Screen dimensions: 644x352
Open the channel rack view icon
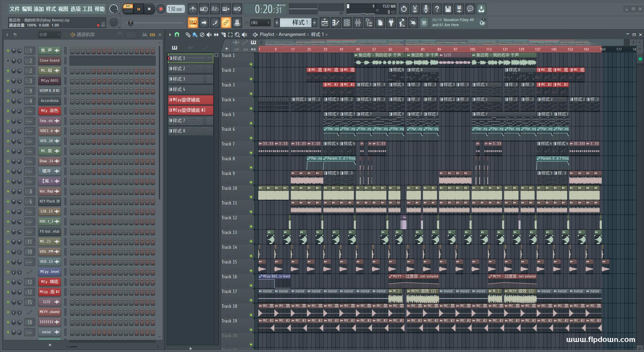coord(347,23)
